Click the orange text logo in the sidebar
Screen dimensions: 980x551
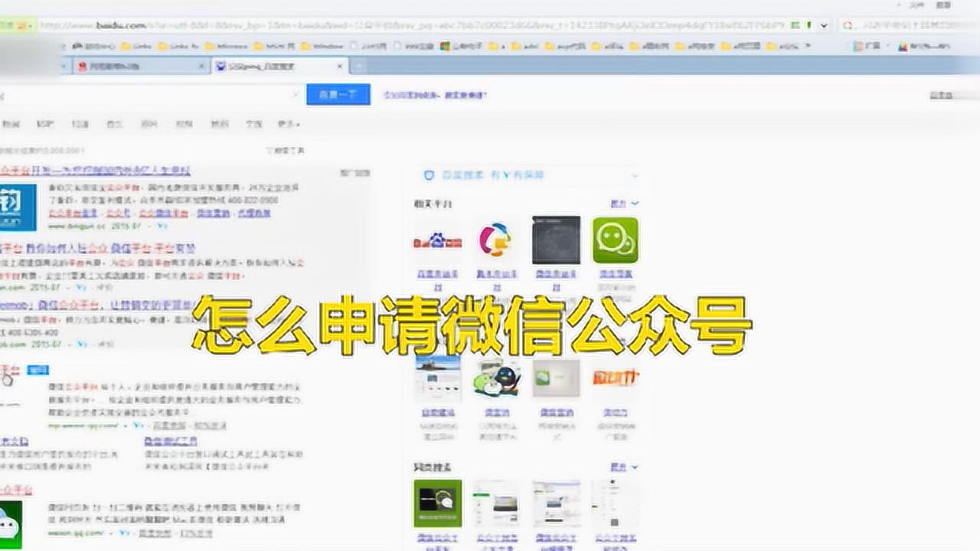616,377
